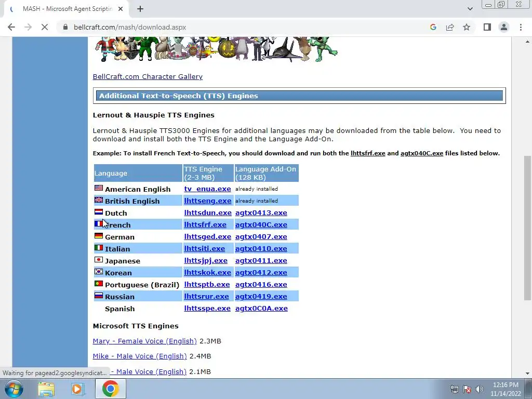The image size is (532, 399).
Task: Click the Japanese flag icon
Action: pyautogui.click(x=98, y=260)
